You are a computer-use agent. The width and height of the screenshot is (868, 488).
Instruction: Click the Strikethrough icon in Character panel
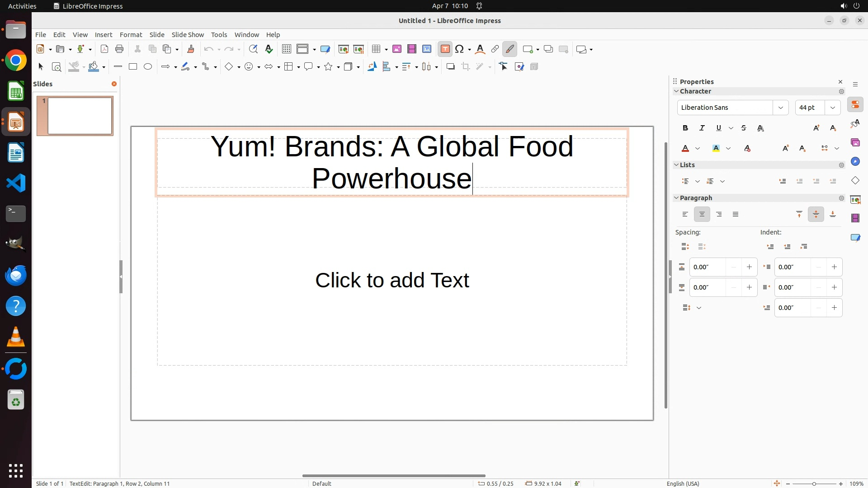coord(744,128)
